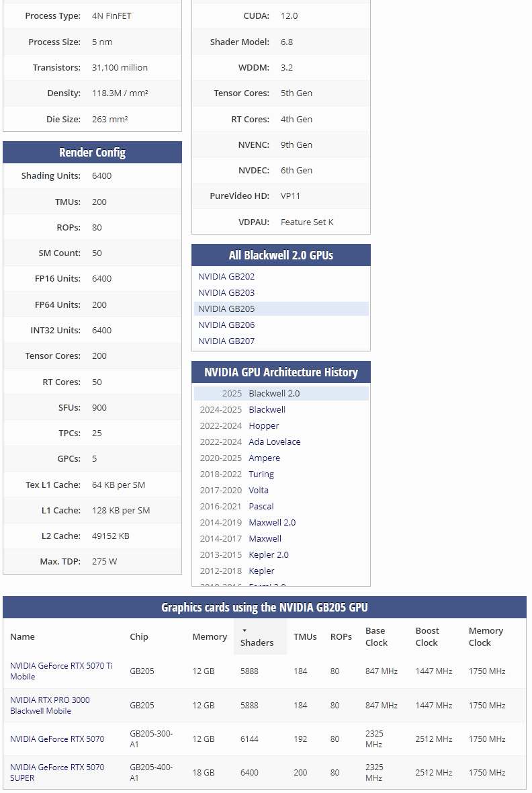The width and height of the screenshot is (532, 793).
Task: Select the SFUs value 900
Action: point(99,408)
